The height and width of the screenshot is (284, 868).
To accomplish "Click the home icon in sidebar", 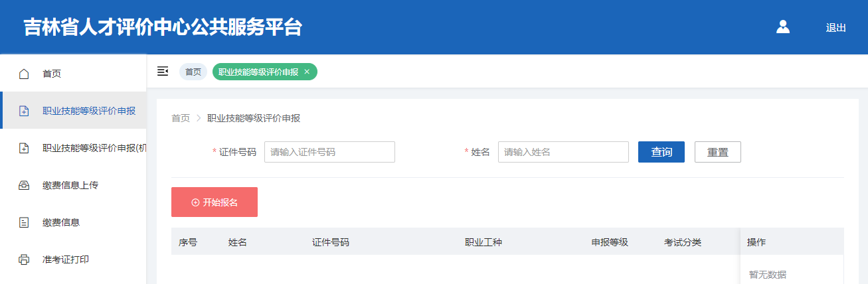I will tap(24, 74).
